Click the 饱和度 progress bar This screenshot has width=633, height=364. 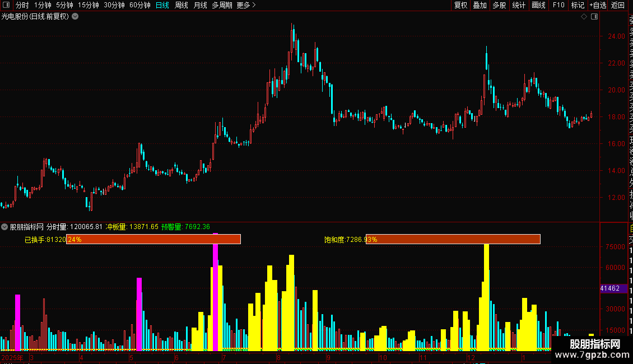pyautogui.click(x=453, y=239)
